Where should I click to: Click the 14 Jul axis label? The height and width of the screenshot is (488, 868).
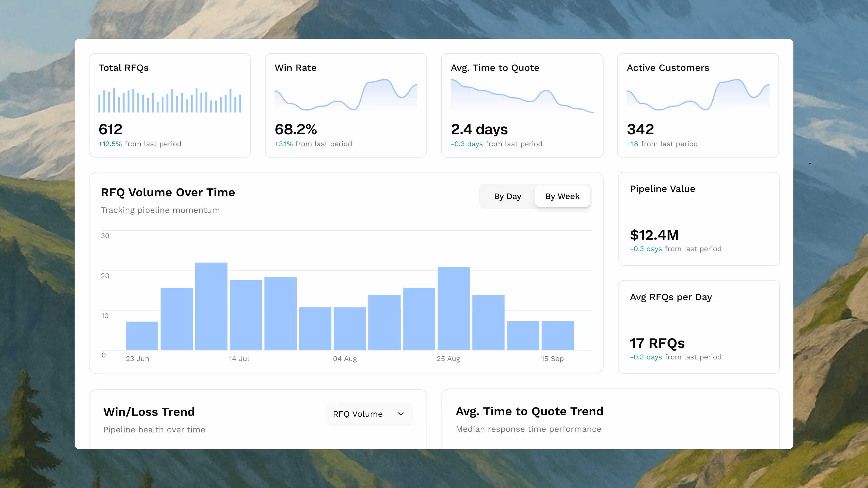(x=239, y=359)
